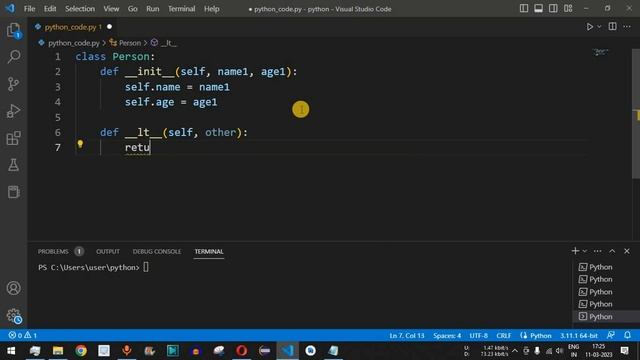
Task: Click python_code.py in the breadcrumb
Action: pyautogui.click(x=74, y=43)
